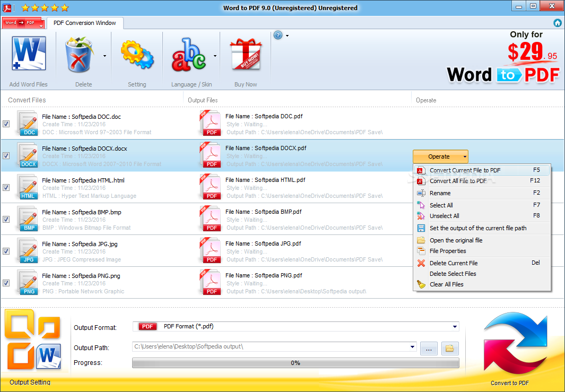Click the PDF icon for Softpedia DOC.pdf
The image size is (565, 392).
coord(211,123)
